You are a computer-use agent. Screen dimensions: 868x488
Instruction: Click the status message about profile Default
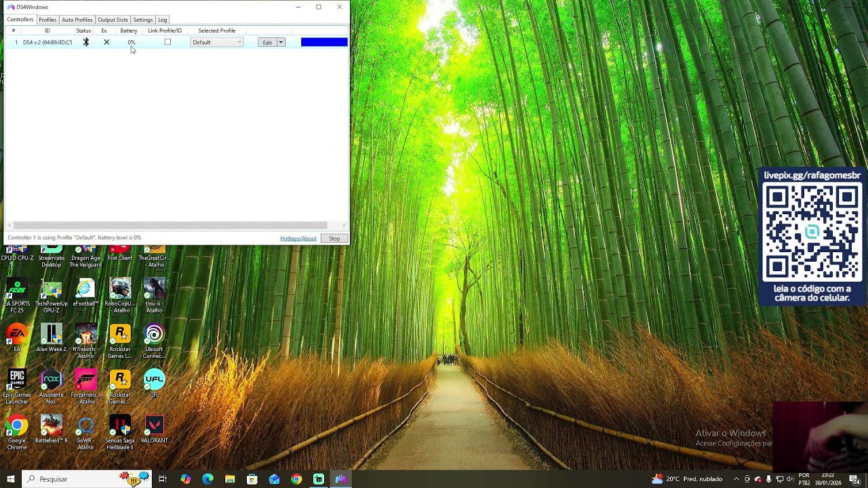click(75, 238)
